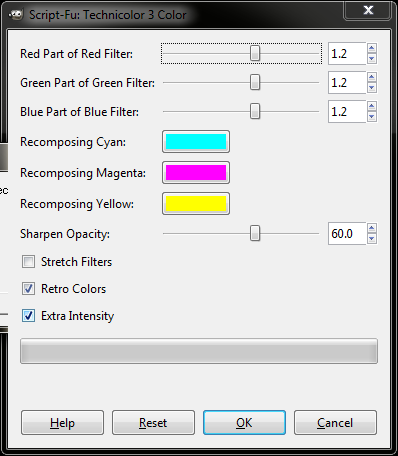Screen dimensions: 398x456
Task: Decrease Green Part of Green Filter value
Action: tap(372, 88)
